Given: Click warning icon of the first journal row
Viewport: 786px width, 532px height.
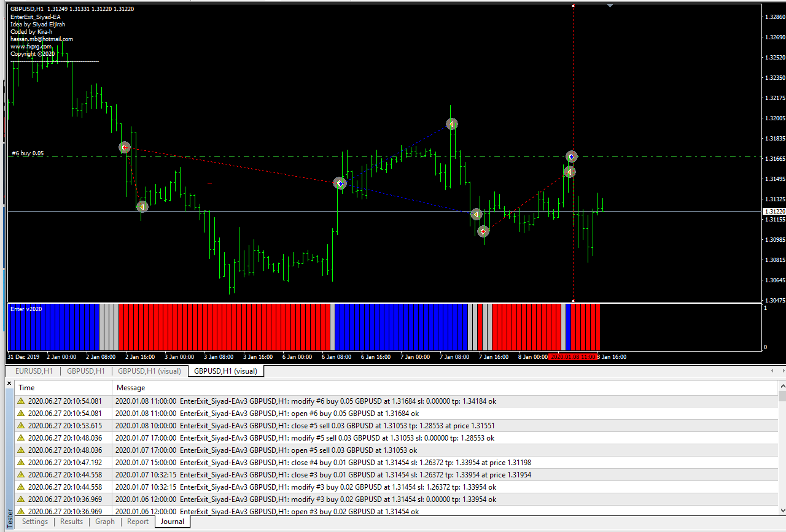Looking at the screenshot, I should pyautogui.click(x=21, y=401).
